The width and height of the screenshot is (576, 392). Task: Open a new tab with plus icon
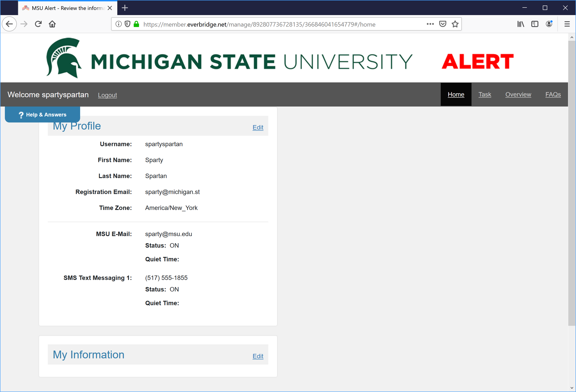click(125, 8)
